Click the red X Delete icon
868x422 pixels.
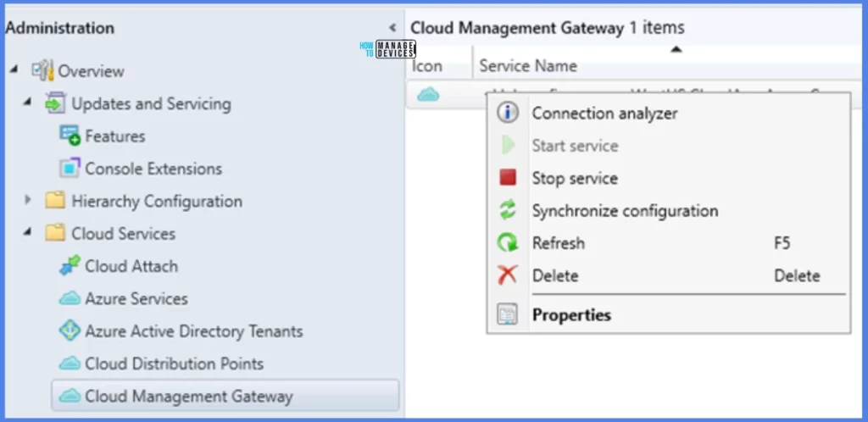[x=507, y=275]
